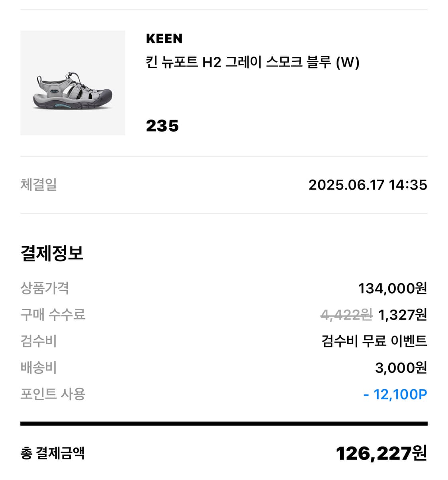Open the KEEN brand link

(x=164, y=39)
